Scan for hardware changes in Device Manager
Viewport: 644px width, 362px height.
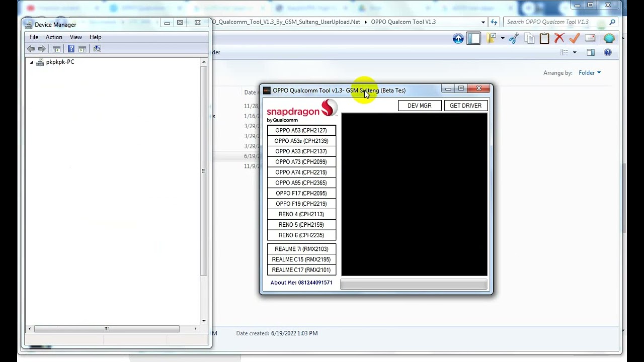pyautogui.click(x=97, y=49)
